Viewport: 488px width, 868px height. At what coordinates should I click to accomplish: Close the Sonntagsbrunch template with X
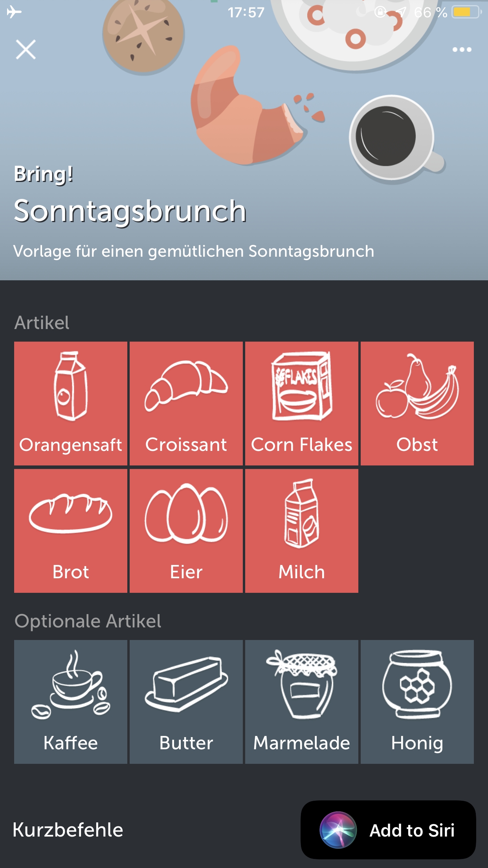[26, 50]
